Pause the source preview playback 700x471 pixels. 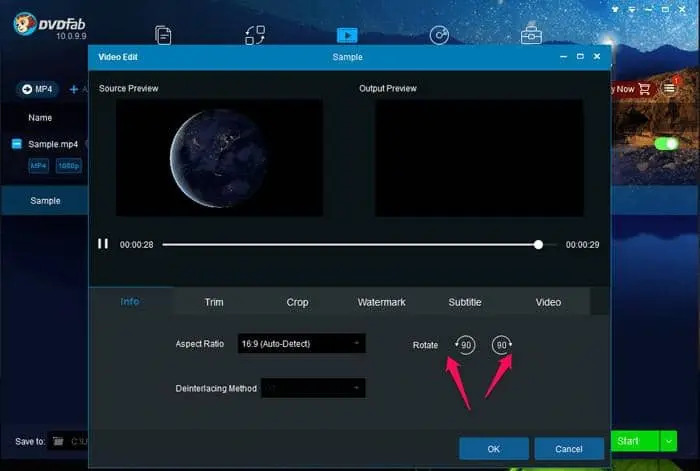point(103,244)
